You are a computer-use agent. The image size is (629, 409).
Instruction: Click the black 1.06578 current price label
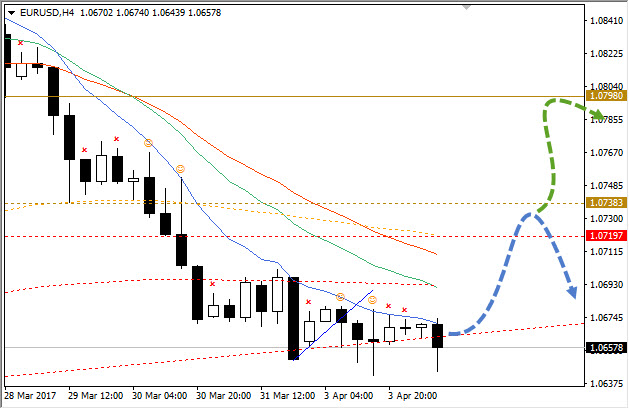(x=606, y=348)
